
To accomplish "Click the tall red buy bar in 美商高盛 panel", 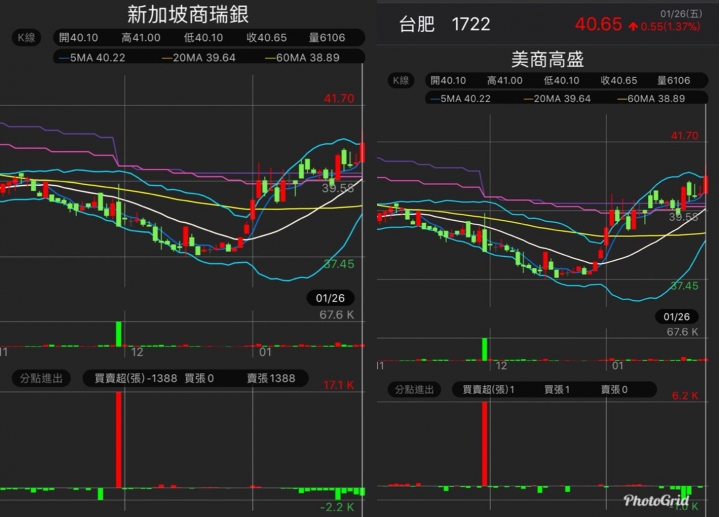I will 484,444.
